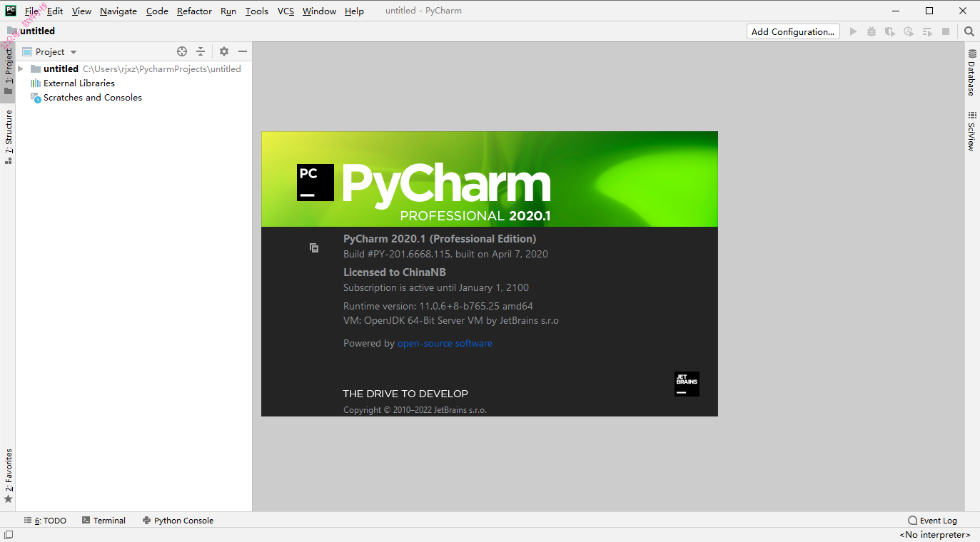Click the VM: OpenJDK line

tap(451, 320)
